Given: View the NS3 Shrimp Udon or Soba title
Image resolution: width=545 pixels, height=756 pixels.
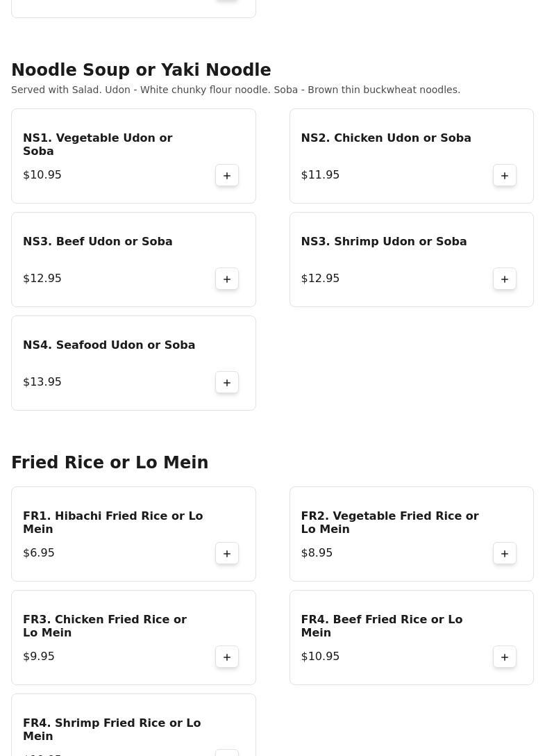Looking at the screenshot, I should pyautogui.click(x=384, y=242).
